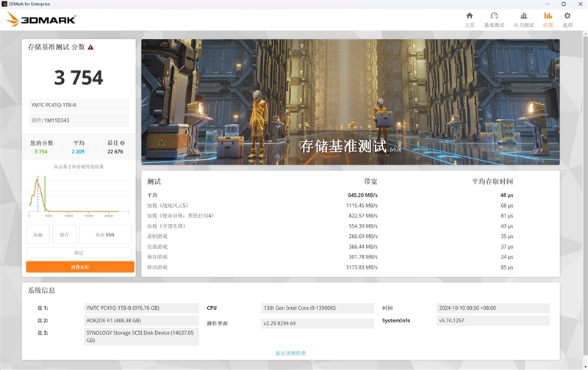Click the 录制游戏 row label
The width and height of the screenshot is (588, 370).
[157, 236]
